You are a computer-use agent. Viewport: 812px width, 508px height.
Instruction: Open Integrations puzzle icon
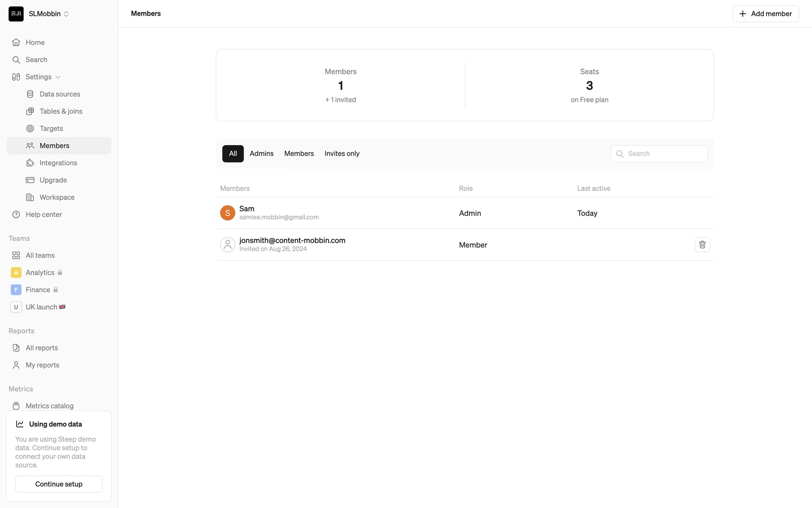(x=30, y=163)
